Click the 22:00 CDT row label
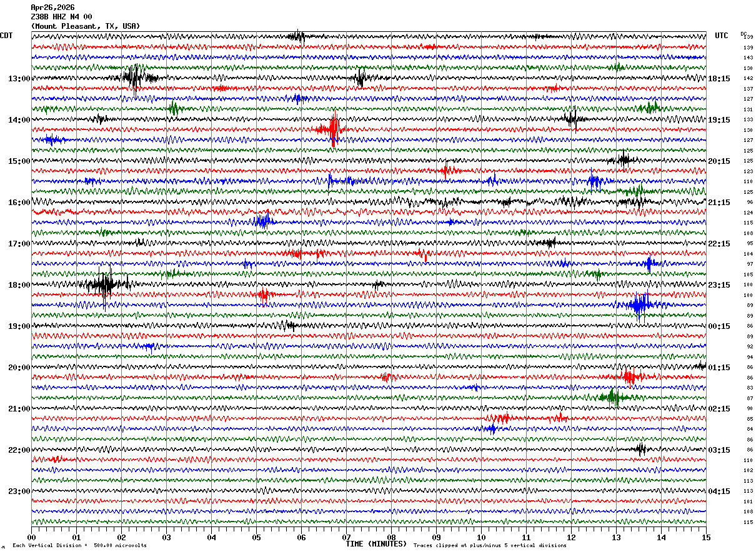756x554 pixels. [x=19, y=450]
